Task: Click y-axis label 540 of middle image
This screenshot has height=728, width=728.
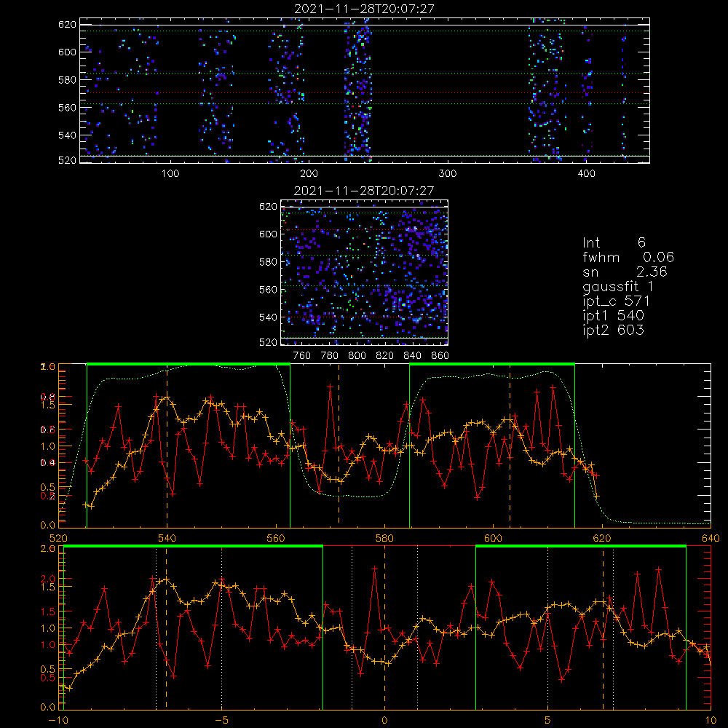Action: pos(269,317)
